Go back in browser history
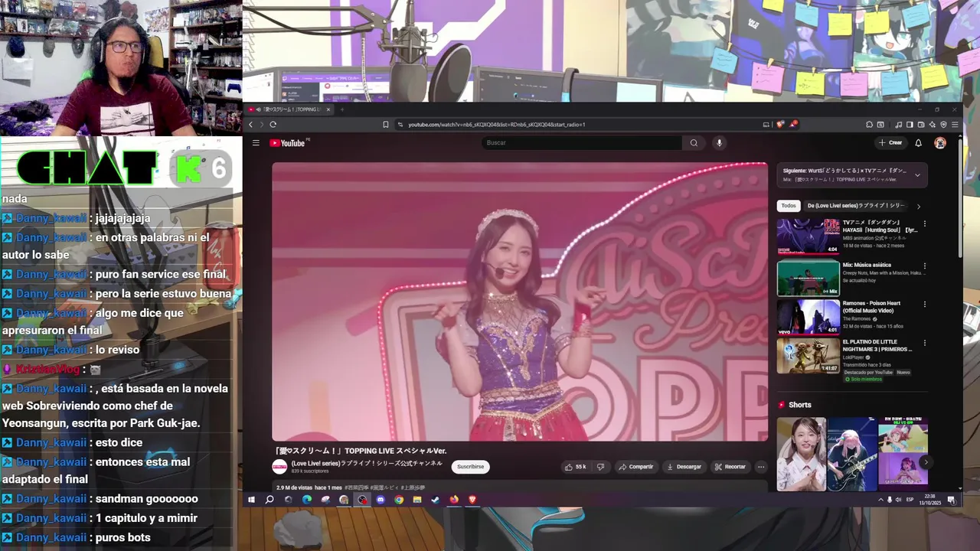Screen dimensions: 980x551 [250, 125]
